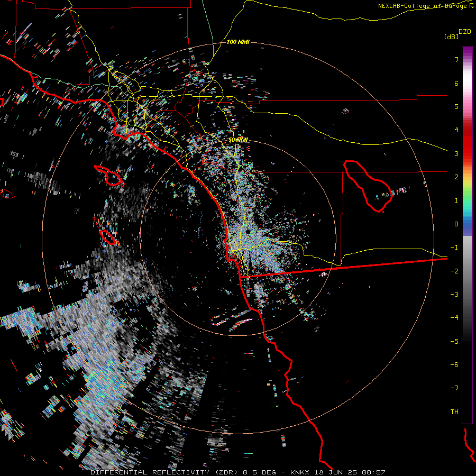Screen dimensions: 476x476
Task: Click the -5 value on scale
Action: point(454,342)
